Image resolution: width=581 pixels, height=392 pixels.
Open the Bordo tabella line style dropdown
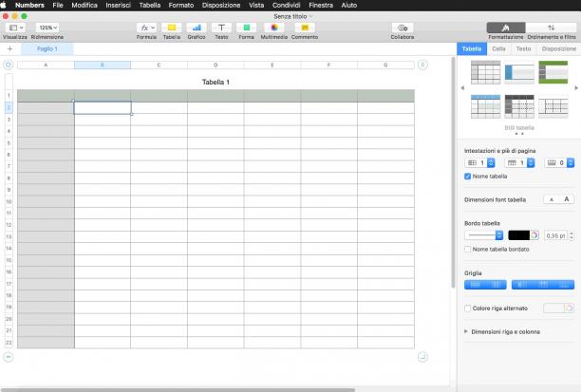(483, 235)
